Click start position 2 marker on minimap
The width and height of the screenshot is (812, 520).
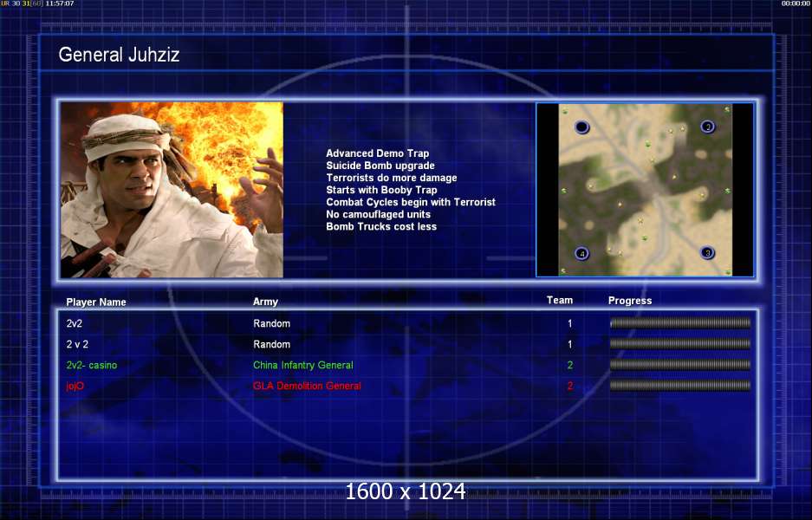coord(707,127)
